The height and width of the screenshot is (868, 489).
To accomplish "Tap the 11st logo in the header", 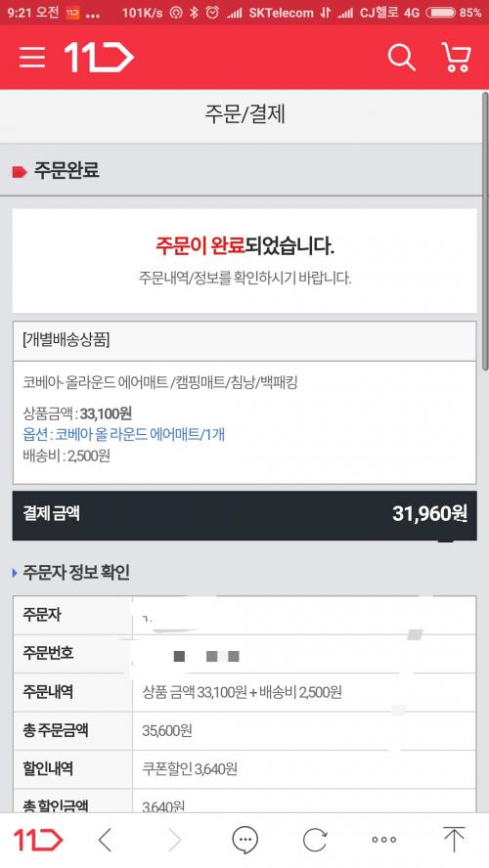I will pos(99,57).
